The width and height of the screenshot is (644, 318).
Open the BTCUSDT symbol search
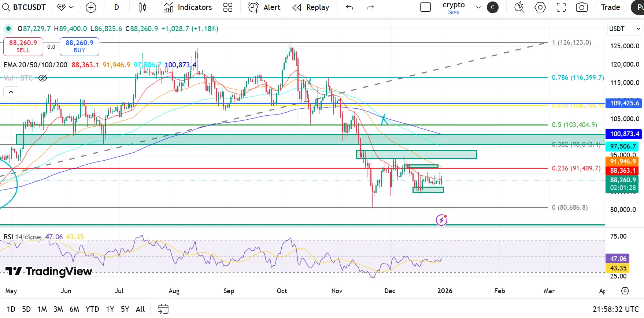(x=24, y=7)
